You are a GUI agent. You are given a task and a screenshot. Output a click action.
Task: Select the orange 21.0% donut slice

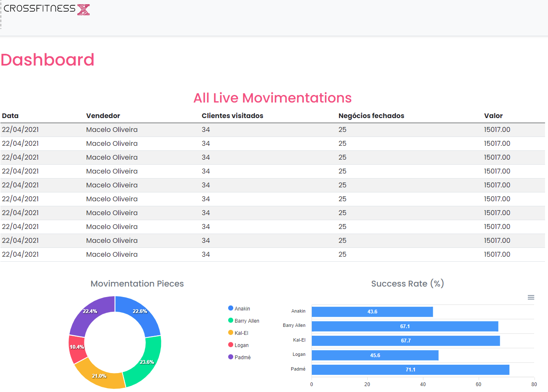[100, 375]
